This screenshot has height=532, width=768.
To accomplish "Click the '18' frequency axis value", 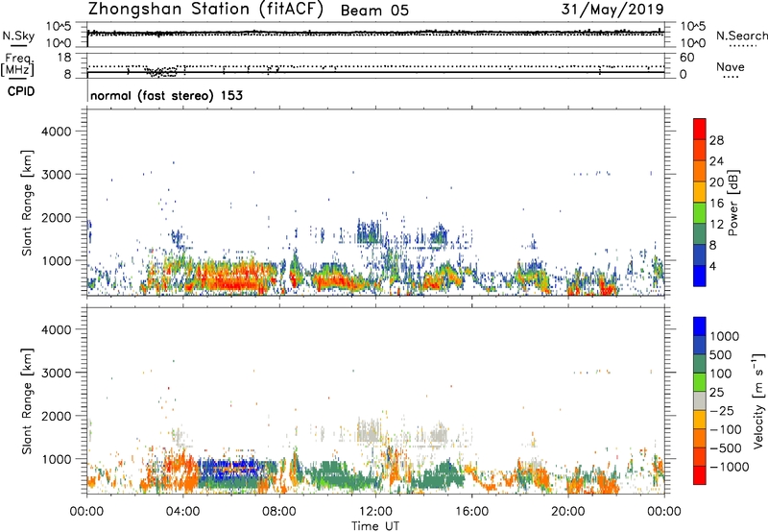I will point(63,58).
